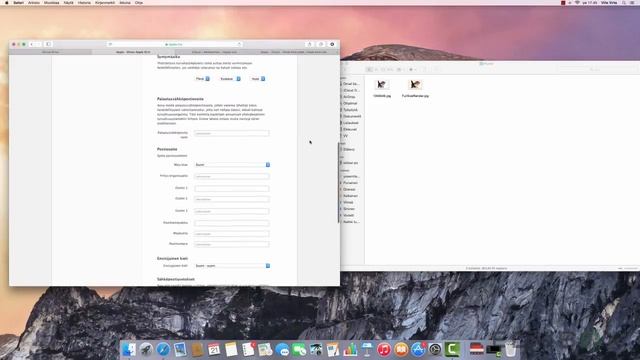Reload the page from Safari address bar
640x360 pixels.
click(239, 44)
